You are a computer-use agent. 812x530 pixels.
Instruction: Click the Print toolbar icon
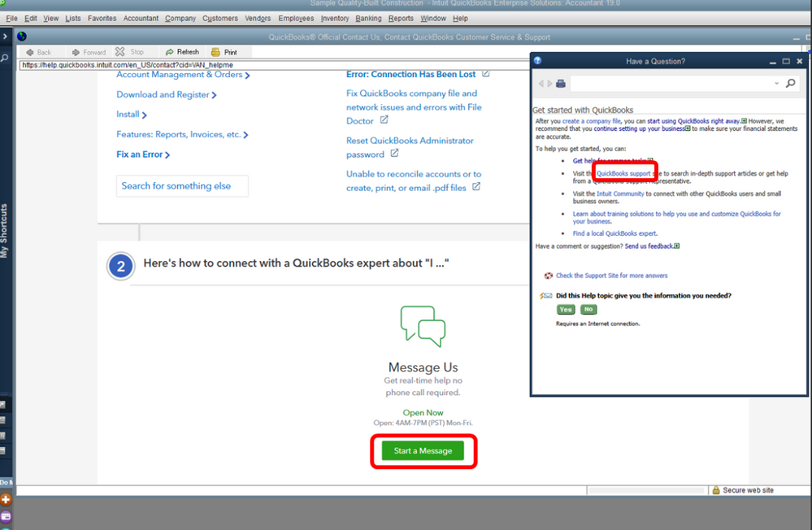[x=215, y=52]
